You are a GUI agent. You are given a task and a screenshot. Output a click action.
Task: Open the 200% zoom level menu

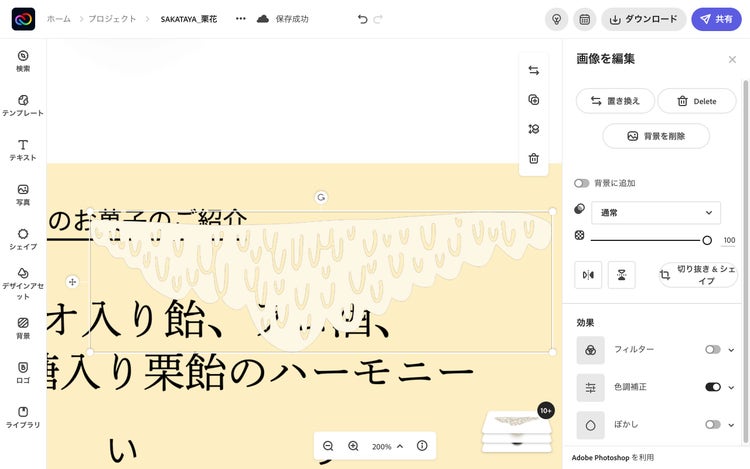387,446
